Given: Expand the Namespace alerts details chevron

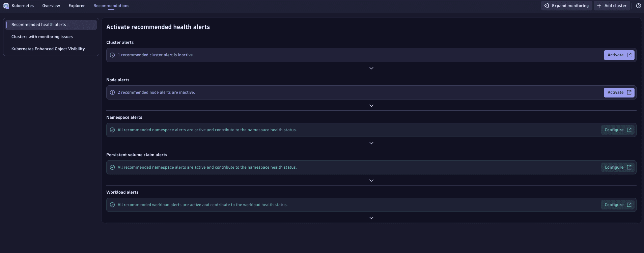Looking at the screenshot, I should coord(371,143).
